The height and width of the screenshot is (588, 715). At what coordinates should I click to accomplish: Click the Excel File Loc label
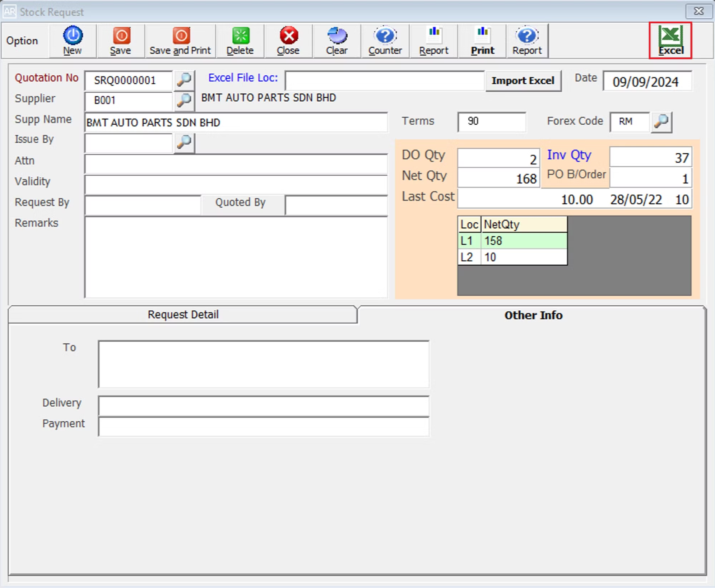[x=243, y=78]
